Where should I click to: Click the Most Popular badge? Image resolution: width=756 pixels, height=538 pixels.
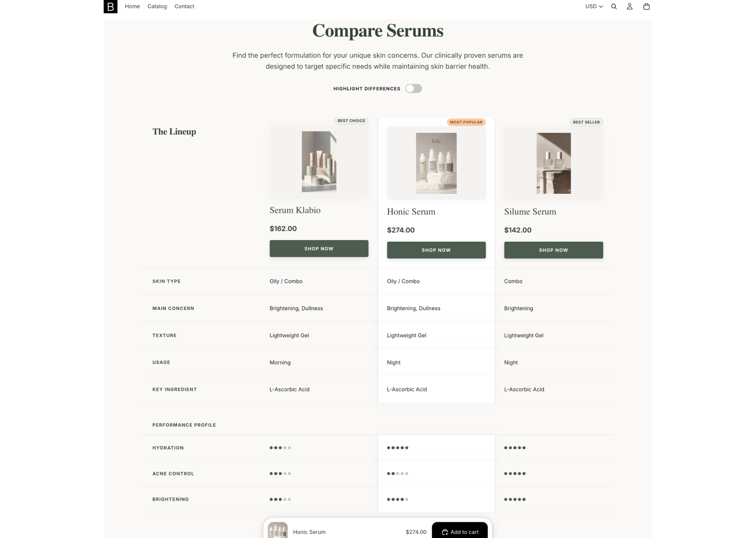tap(466, 122)
